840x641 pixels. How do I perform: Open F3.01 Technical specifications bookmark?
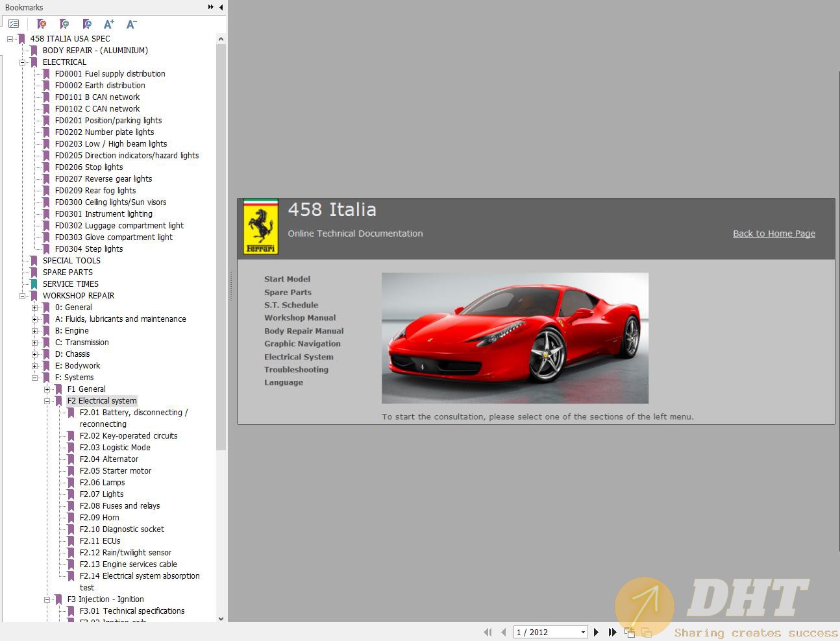click(x=132, y=611)
